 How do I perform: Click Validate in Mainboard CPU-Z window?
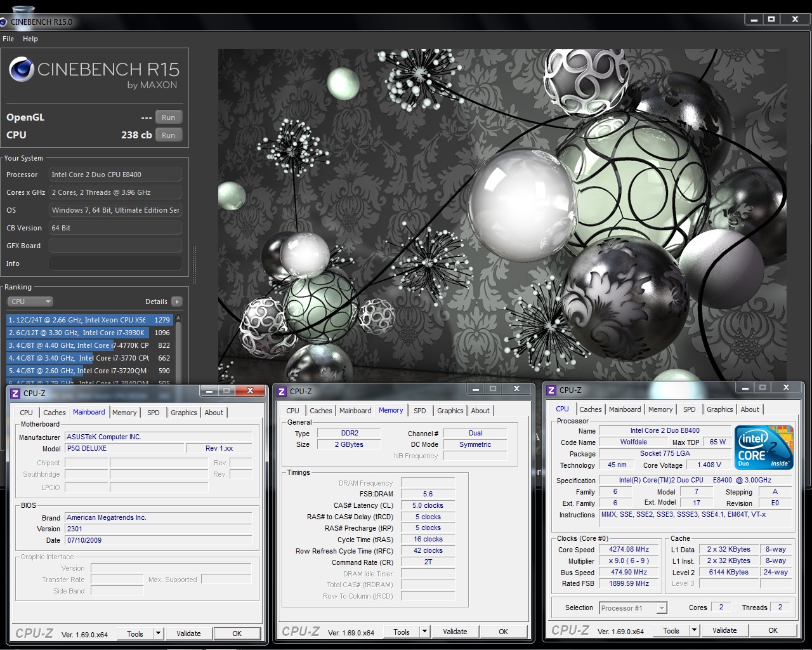pyautogui.click(x=188, y=633)
